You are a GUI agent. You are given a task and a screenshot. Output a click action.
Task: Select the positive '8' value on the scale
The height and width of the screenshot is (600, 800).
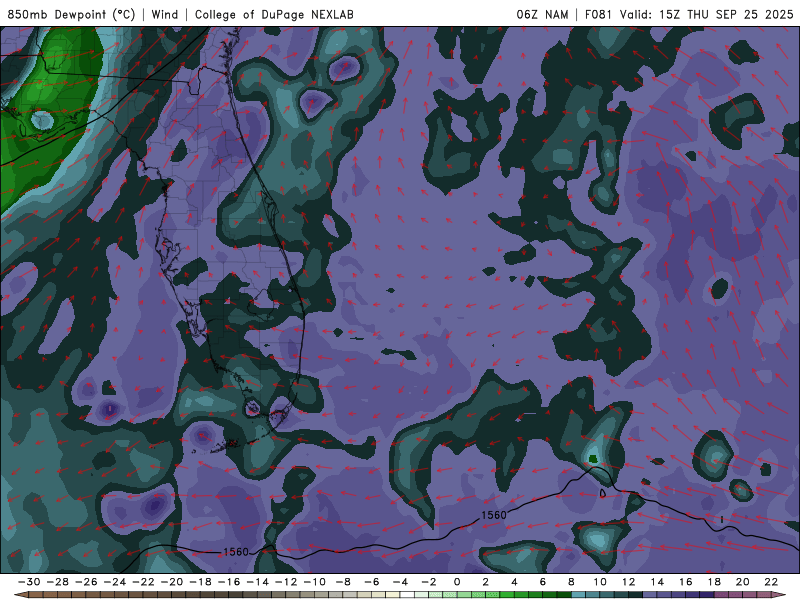click(571, 582)
